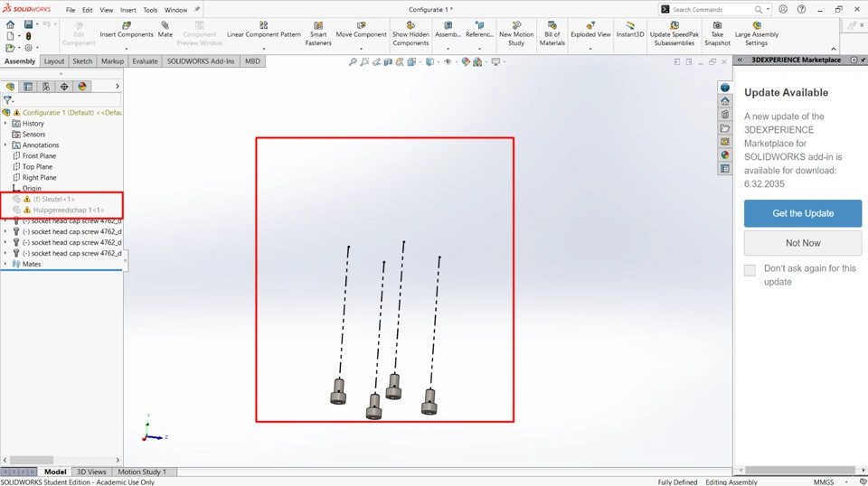Click the Rebuild traffic light icon
This screenshot has height=486, width=868.
(x=28, y=36)
